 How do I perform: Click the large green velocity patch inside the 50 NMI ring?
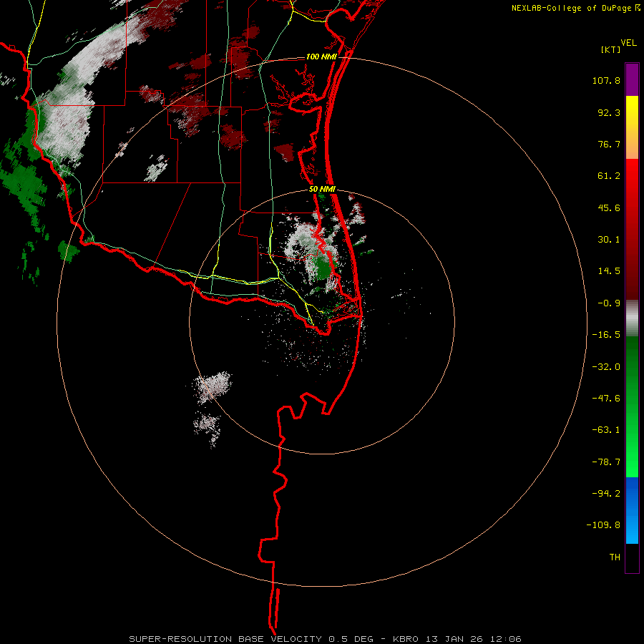point(323,267)
